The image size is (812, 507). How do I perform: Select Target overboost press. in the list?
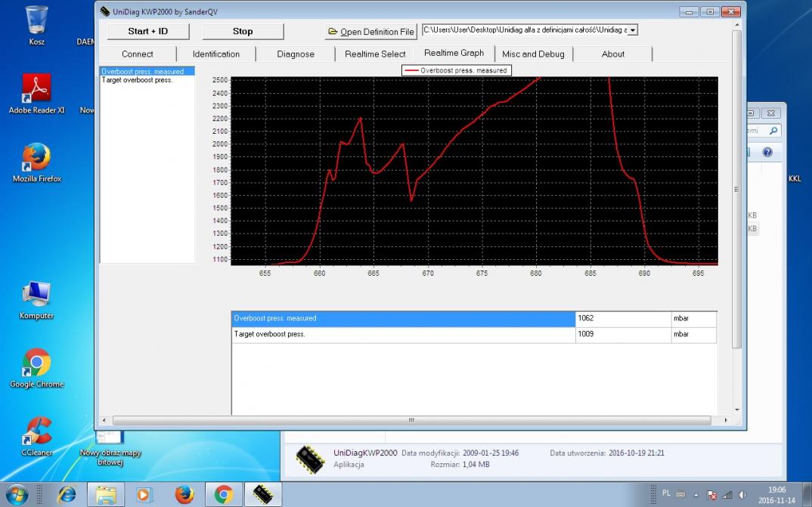tap(137, 80)
